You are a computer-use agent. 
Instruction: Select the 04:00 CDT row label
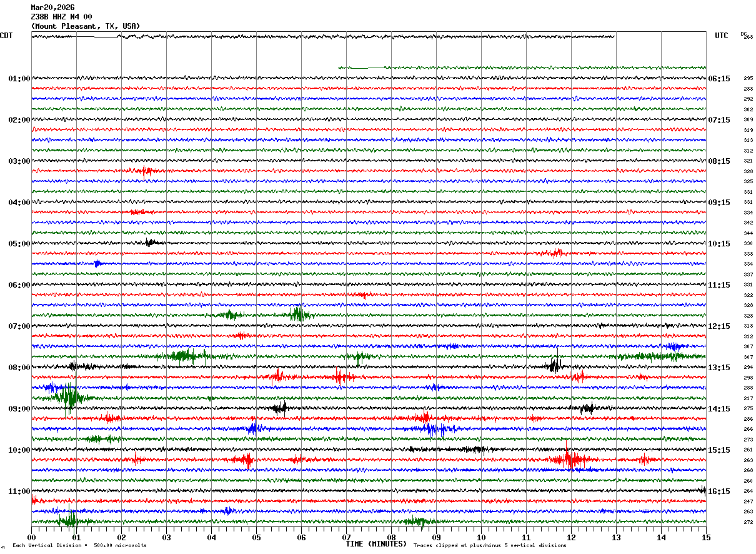coord(19,203)
